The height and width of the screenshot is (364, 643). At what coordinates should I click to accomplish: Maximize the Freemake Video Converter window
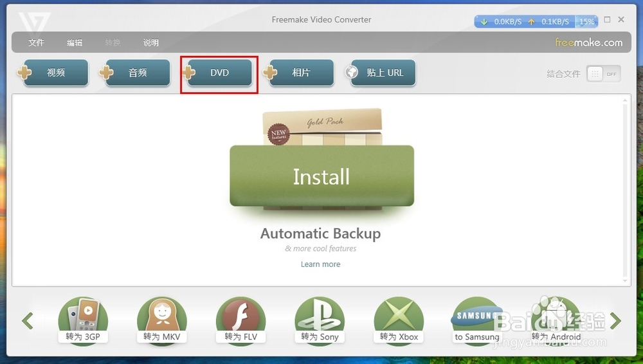(608, 19)
